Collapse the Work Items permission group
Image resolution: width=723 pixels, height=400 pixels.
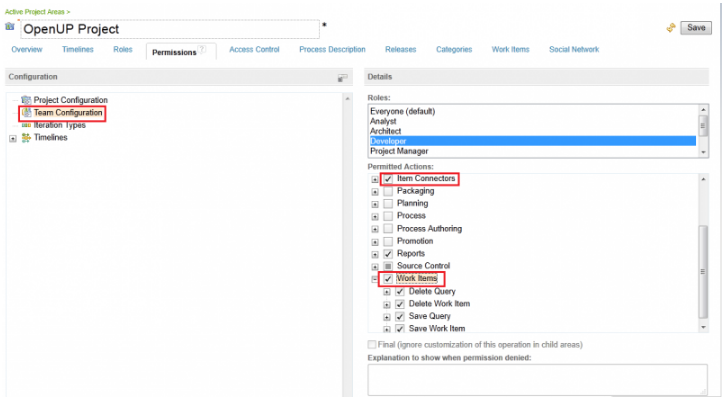[375, 279]
